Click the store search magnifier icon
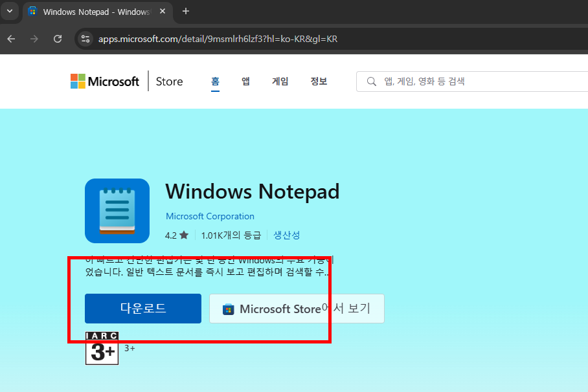 (371, 82)
